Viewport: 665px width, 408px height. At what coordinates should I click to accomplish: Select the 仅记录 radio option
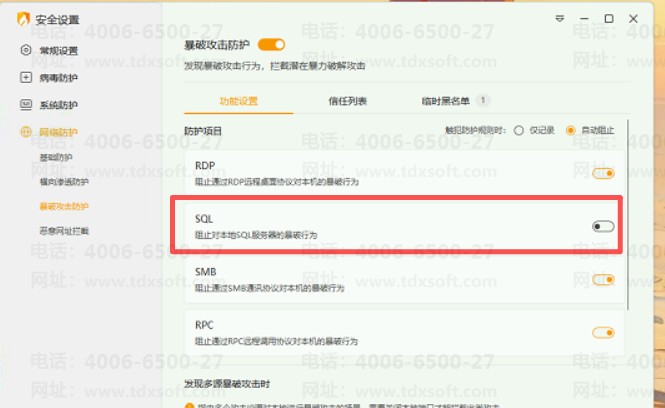pyautogui.click(x=518, y=131)
